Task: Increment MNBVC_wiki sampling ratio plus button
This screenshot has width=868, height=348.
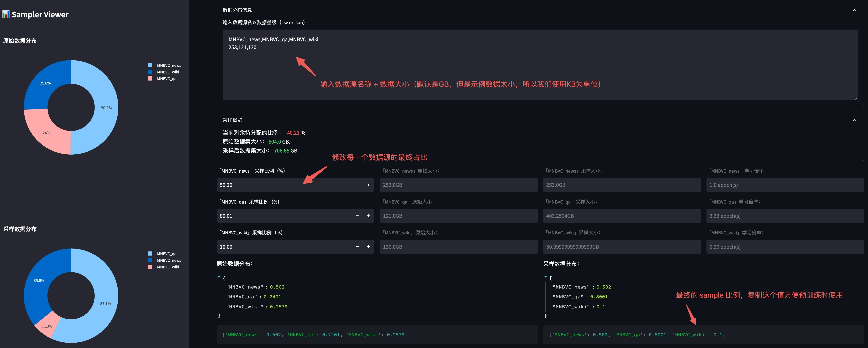Action: click(x=368, y=247)
